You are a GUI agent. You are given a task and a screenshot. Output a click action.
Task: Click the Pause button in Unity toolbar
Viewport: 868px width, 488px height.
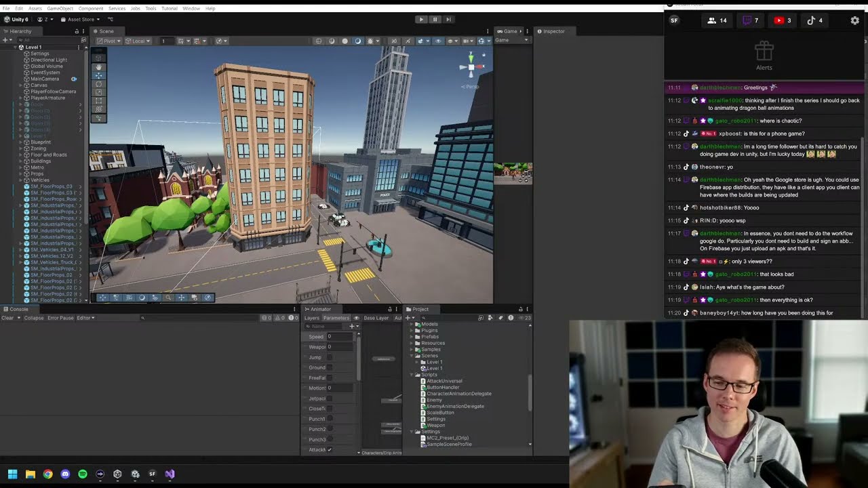[435, 20]
